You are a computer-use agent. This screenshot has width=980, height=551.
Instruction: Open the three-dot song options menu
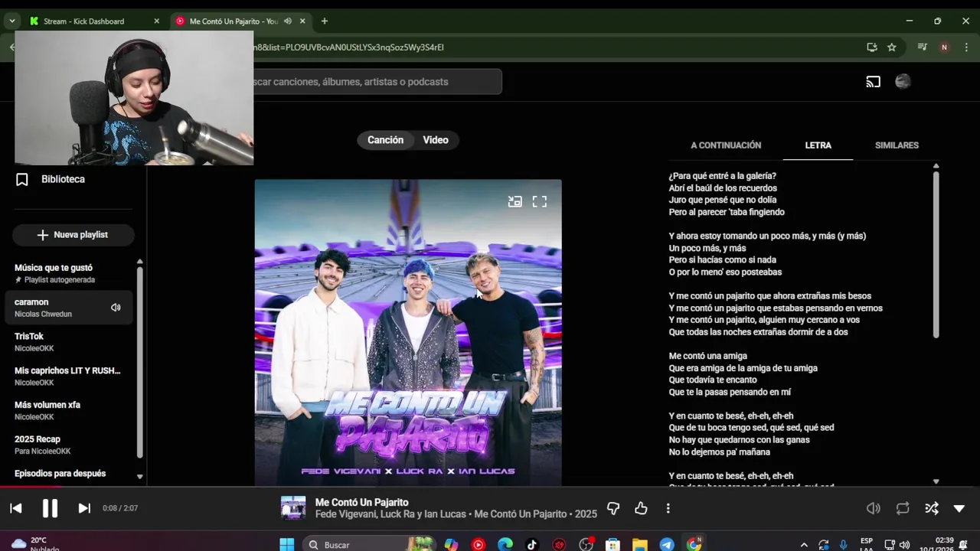pos(668,508)
